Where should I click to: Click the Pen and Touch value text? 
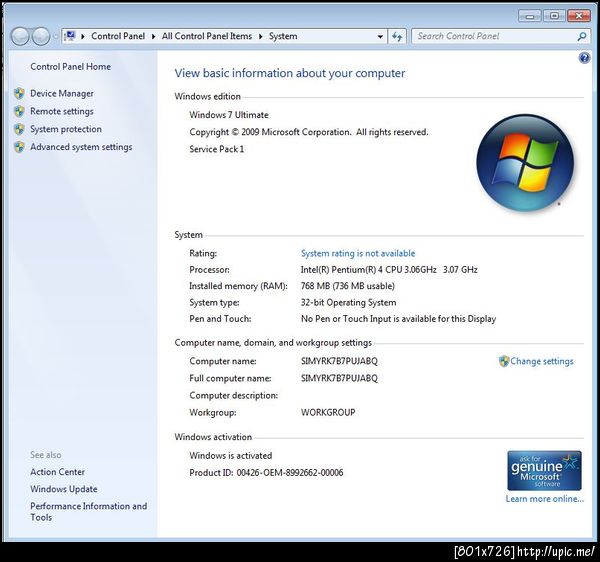tap(398, 319)
